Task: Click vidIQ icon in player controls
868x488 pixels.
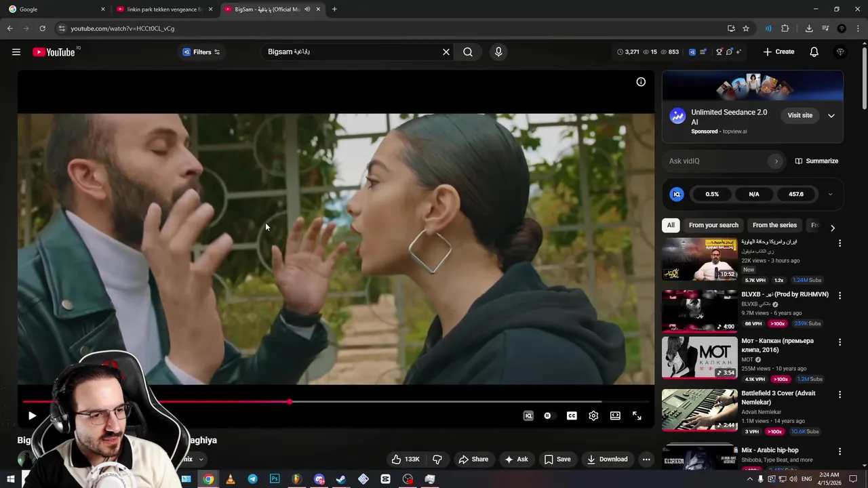Action: 528,416
